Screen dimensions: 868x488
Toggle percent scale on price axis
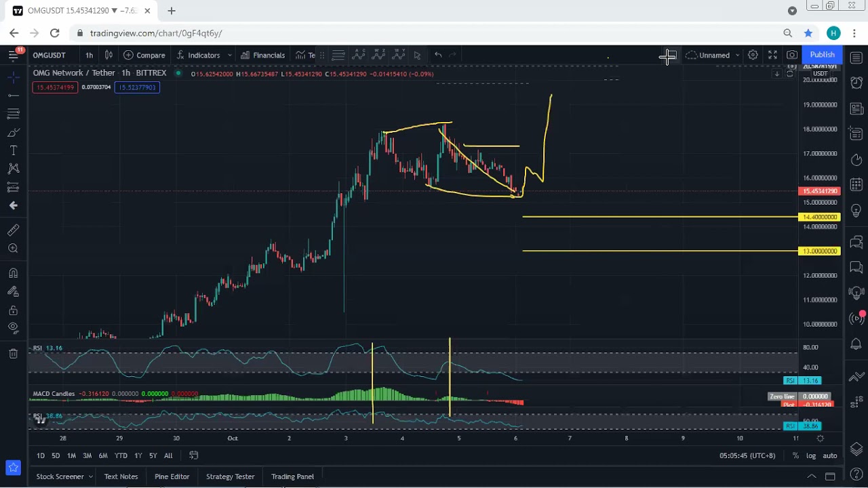click(x=795, y=455)
